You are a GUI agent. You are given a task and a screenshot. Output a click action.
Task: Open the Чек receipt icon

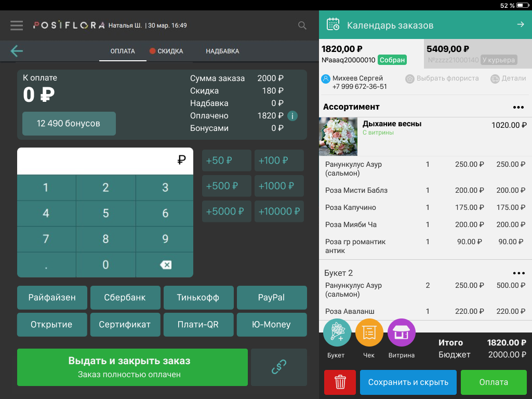pyautogui.click(x=369, y=332)
